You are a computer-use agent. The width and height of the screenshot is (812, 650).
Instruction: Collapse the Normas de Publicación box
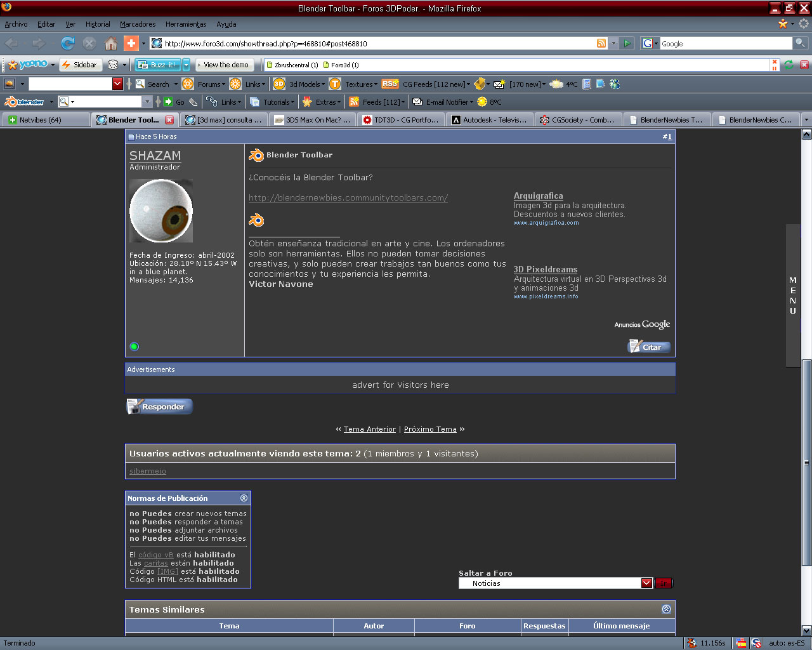click(x=244, y=498)
